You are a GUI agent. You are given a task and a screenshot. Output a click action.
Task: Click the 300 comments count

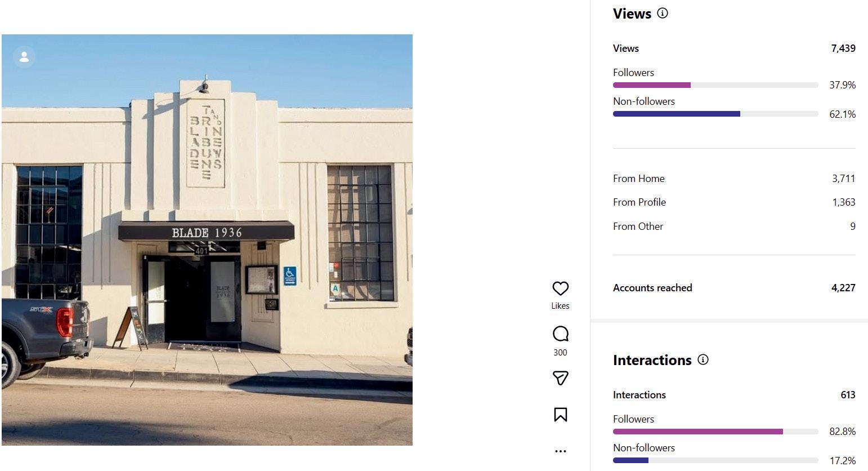[560, 353]
